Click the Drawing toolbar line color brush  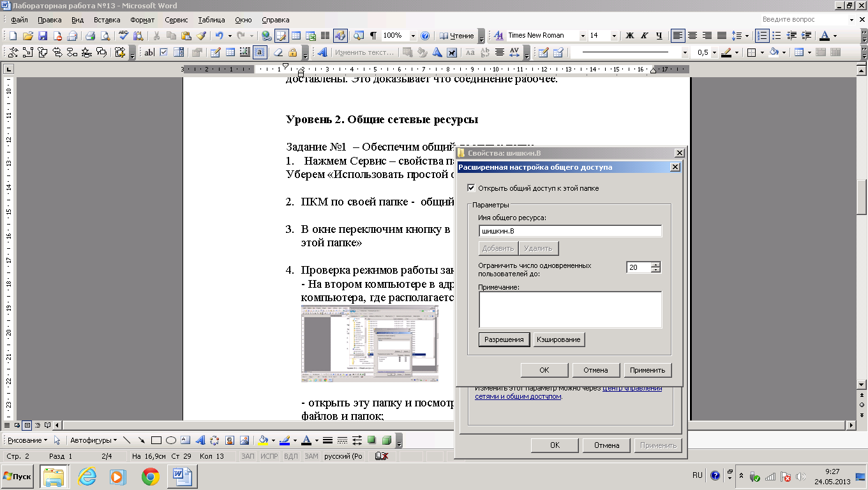tap(285, 440)
